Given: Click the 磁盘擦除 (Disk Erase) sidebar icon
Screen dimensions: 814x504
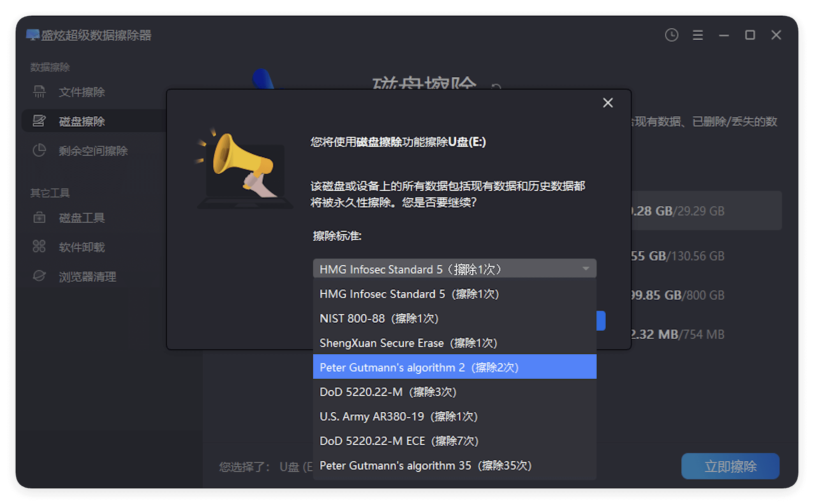Looking at the screenshot, I should [39, 121].
